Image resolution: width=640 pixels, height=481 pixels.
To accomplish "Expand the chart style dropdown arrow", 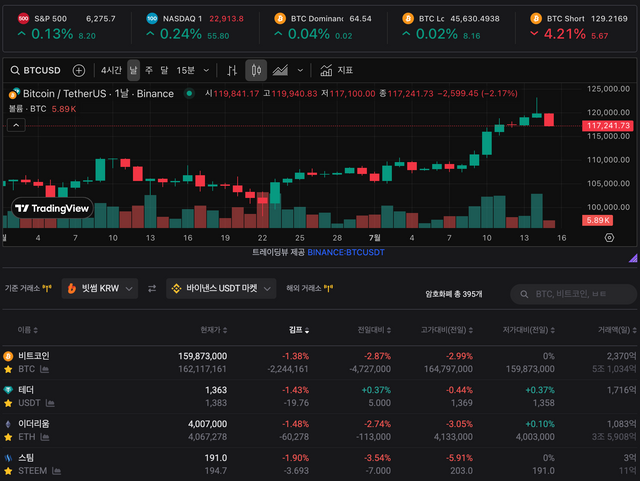I will click(300, 70).
